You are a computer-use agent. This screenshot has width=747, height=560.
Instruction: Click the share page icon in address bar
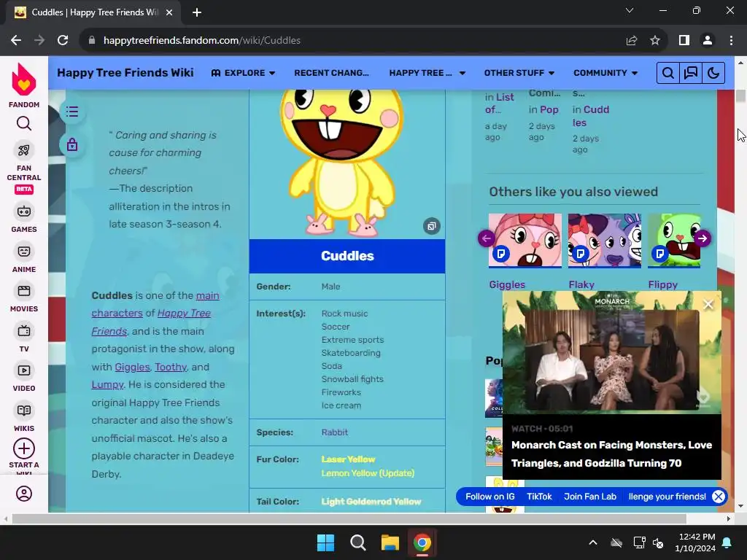click(x=632, y=41)
